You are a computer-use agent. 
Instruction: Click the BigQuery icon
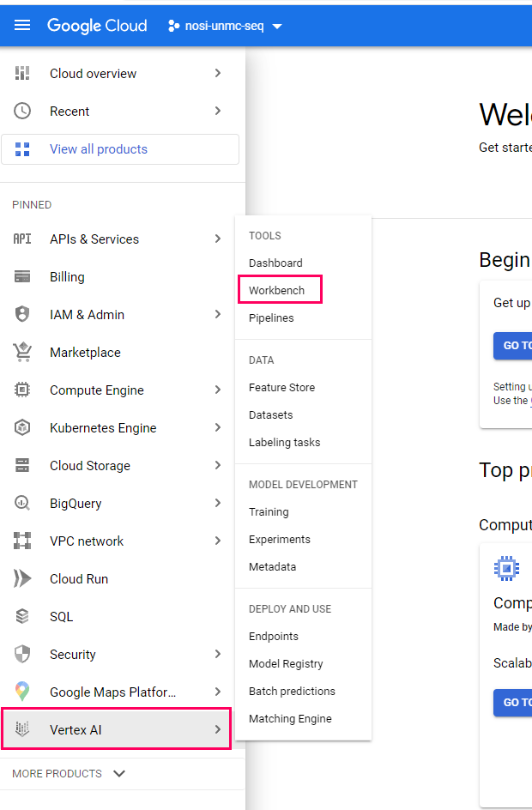[x=22, y=503]
